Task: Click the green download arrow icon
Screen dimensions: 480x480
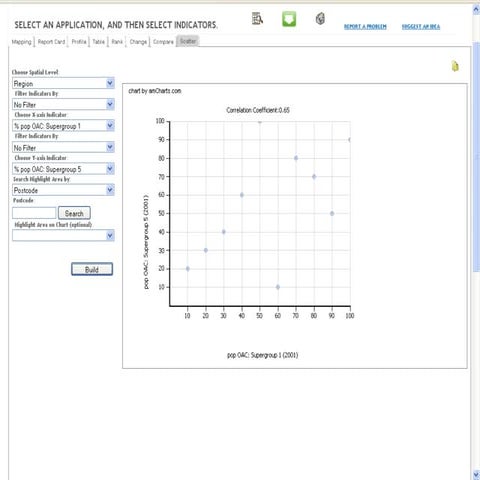Action: [289, 19]
